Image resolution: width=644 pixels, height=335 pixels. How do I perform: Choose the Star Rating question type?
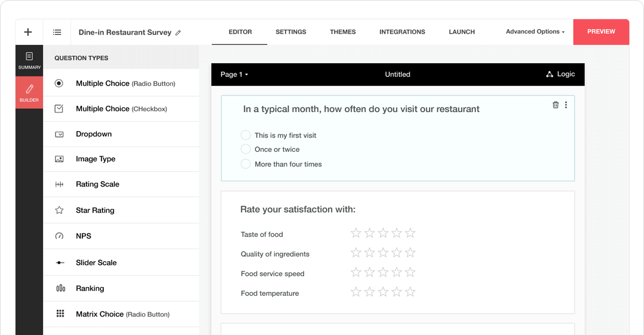click(x=95, y=210)
